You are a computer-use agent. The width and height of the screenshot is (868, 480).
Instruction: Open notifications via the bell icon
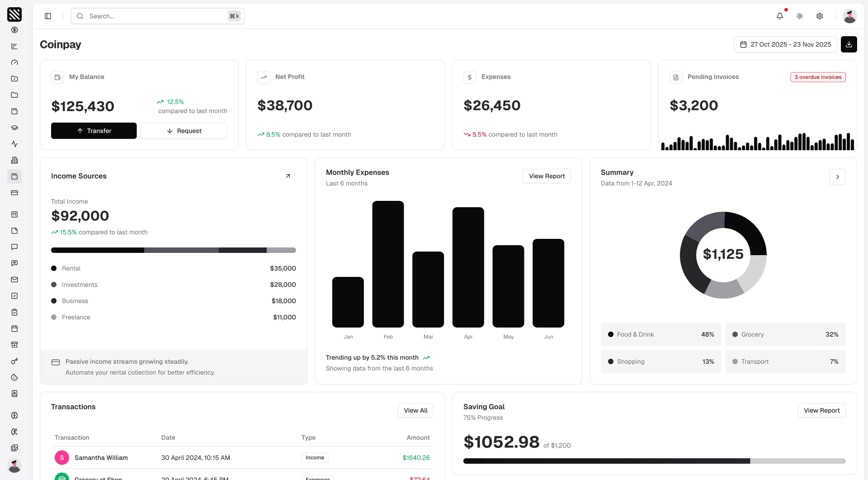(780, 16)
